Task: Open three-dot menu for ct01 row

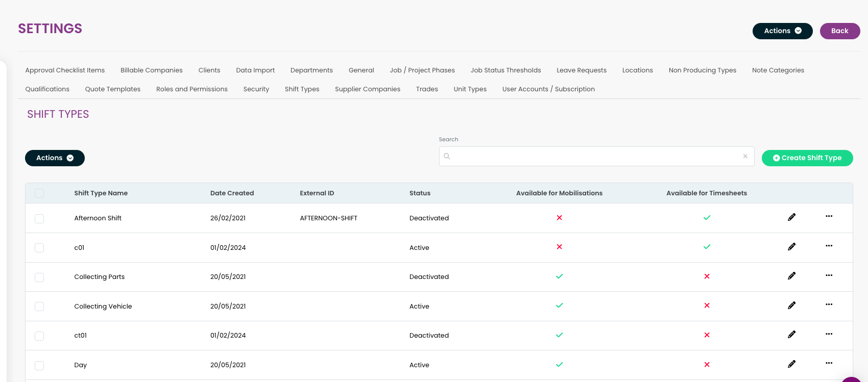Action: (829, 334)
